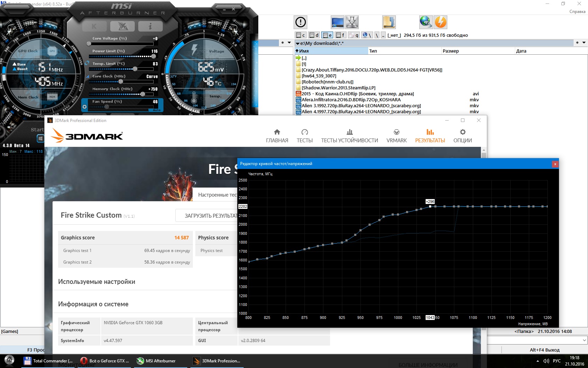
Task: Click the download arrow toolbar icon
Action: 352,22
